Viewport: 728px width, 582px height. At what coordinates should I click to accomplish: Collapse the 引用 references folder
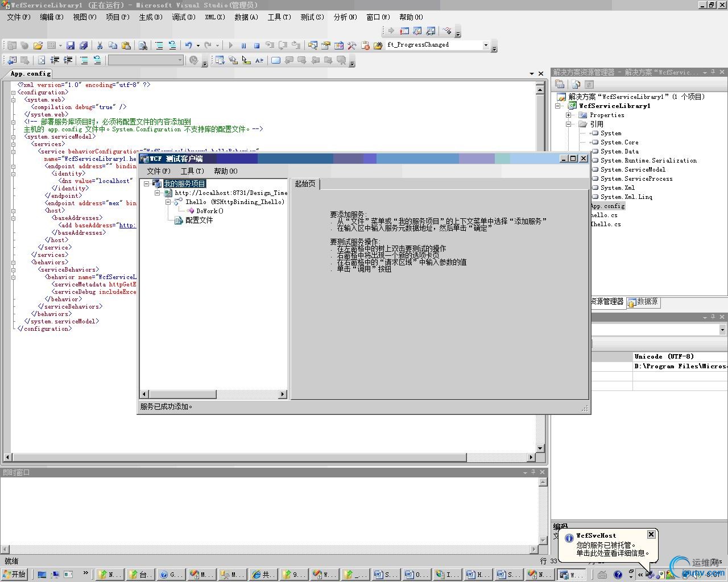click(568, 124)
